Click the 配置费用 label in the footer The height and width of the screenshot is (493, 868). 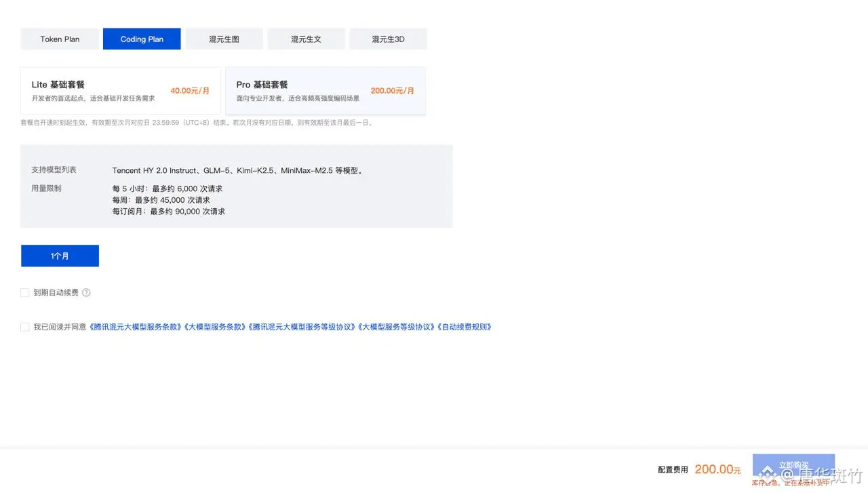pos(673,469)
